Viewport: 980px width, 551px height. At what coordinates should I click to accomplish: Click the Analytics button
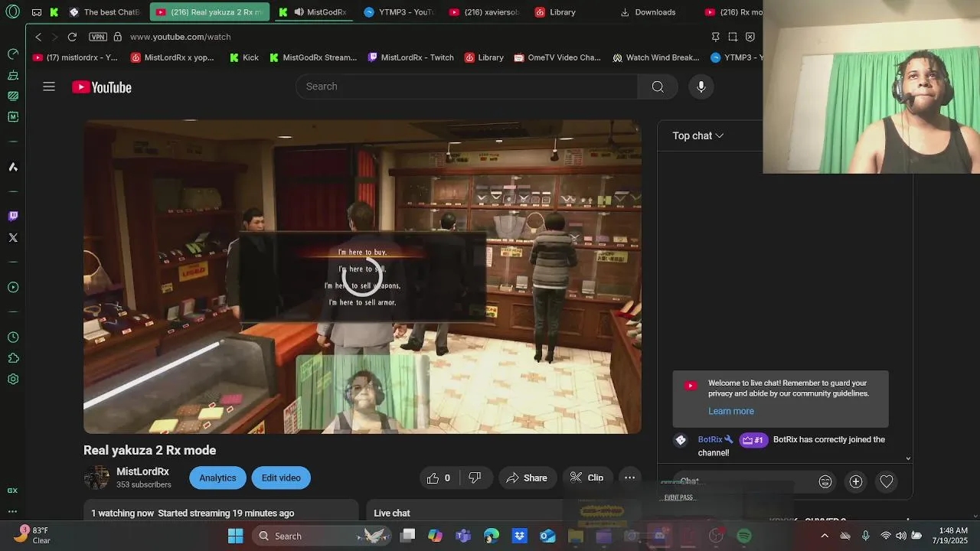coord(217,478)
